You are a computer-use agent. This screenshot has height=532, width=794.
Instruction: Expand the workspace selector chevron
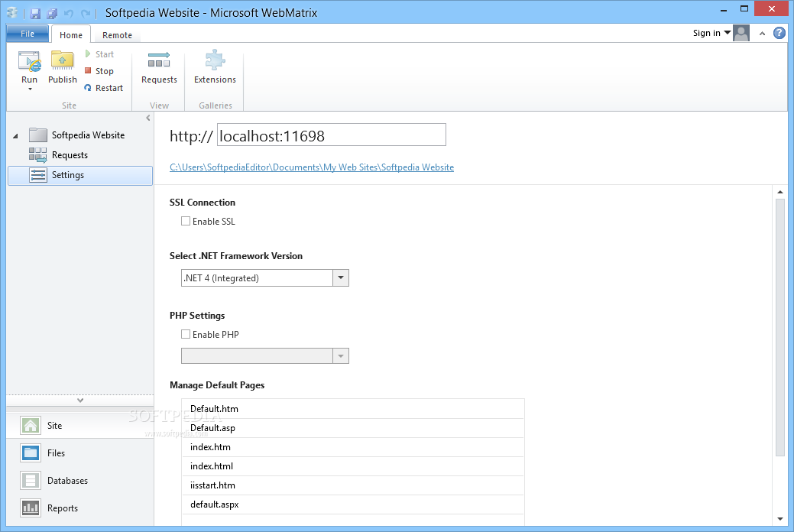click(x=80, y=401)
